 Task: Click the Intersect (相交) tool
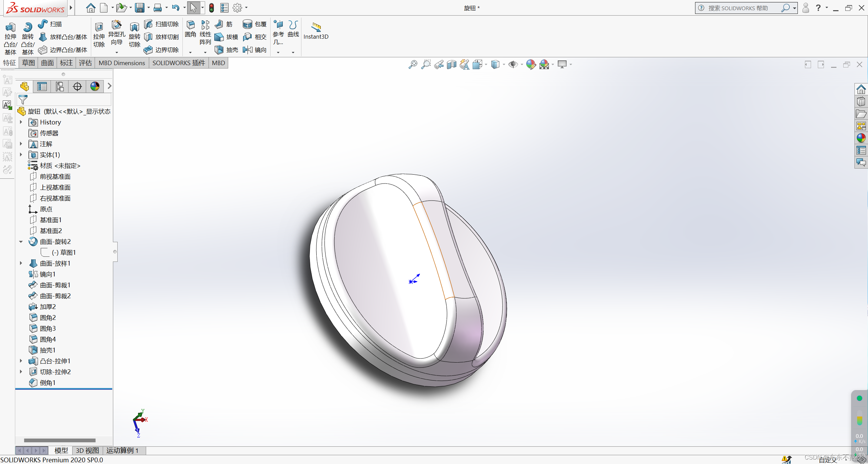tap(255, 37)
